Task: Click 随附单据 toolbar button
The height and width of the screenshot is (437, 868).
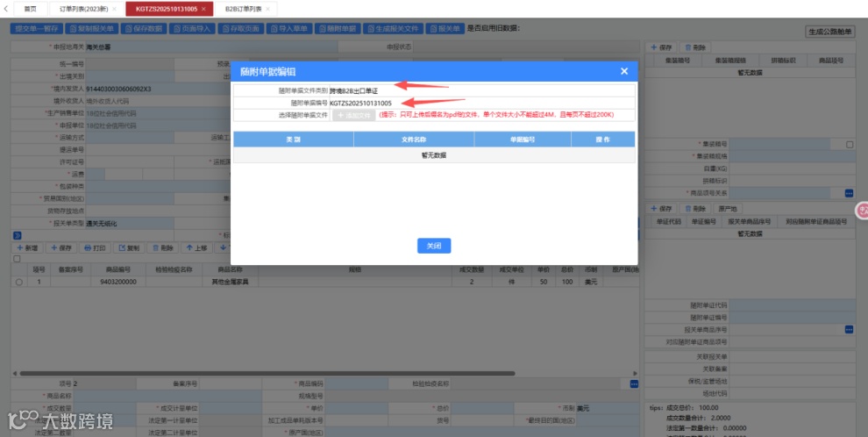Action: tap(338, 29)
